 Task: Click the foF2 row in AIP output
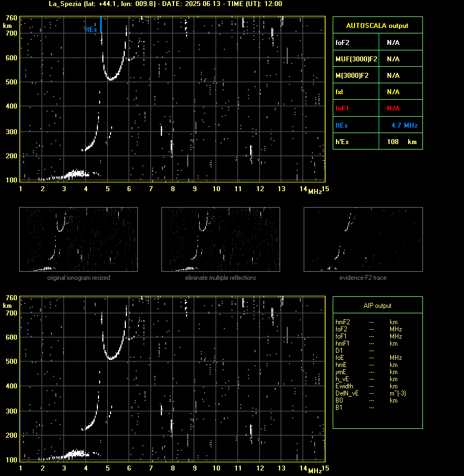[x=368, y=329]
